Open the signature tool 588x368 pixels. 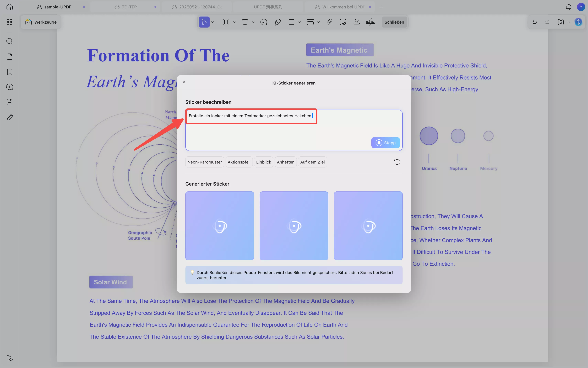pos(371,22)
